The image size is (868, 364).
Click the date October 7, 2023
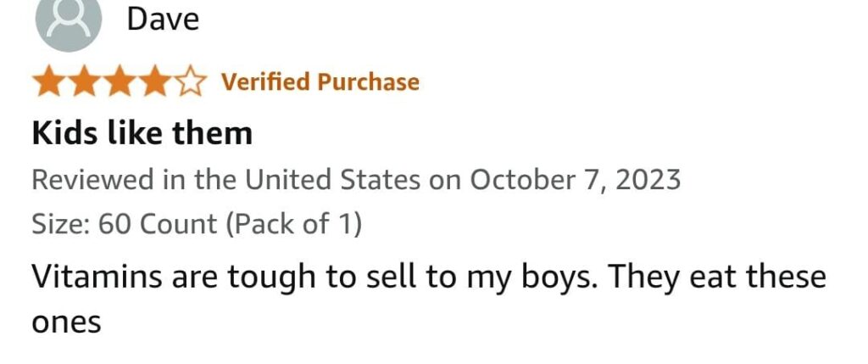tap(575, 180)
